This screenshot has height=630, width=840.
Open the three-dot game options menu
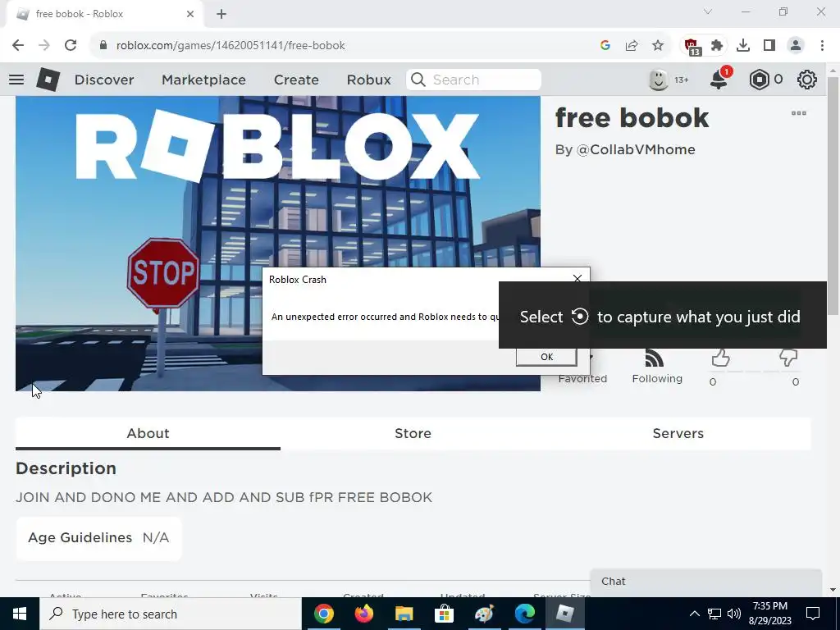pos(799,113)
